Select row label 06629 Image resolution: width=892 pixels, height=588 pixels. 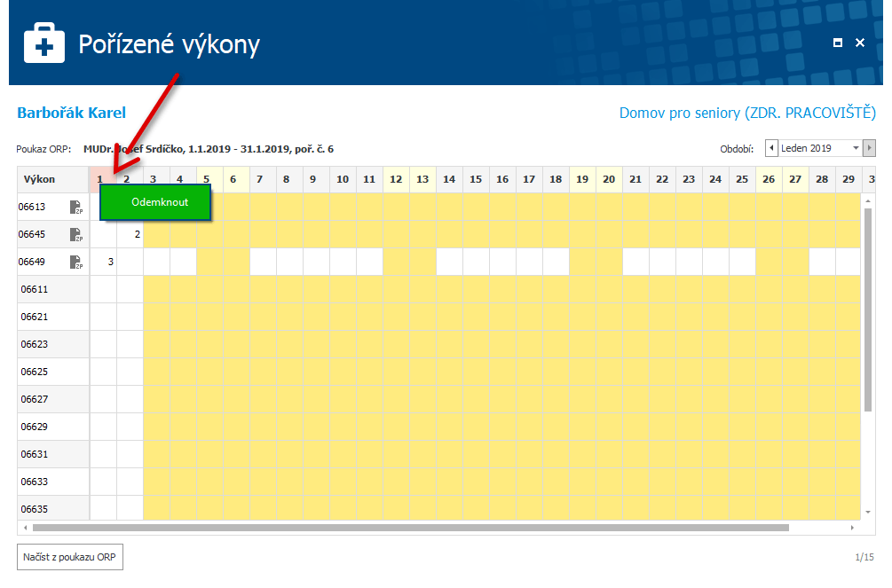tap(34, 427)
